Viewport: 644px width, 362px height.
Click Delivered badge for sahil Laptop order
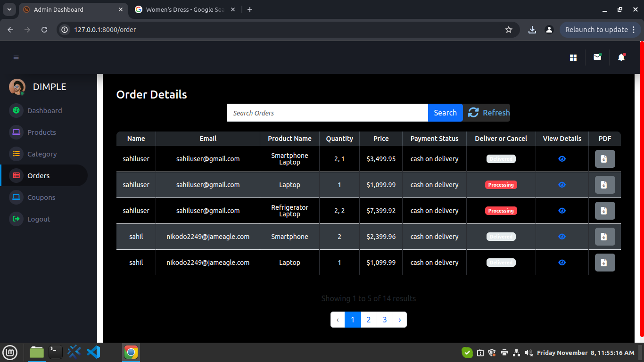[501, 263]
